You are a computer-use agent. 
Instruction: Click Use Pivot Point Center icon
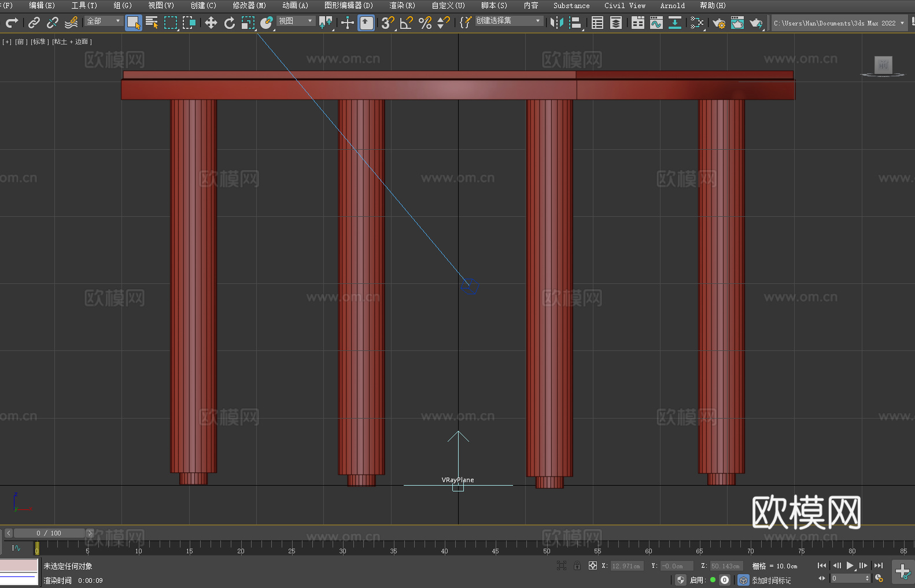[x=326, y=23]
